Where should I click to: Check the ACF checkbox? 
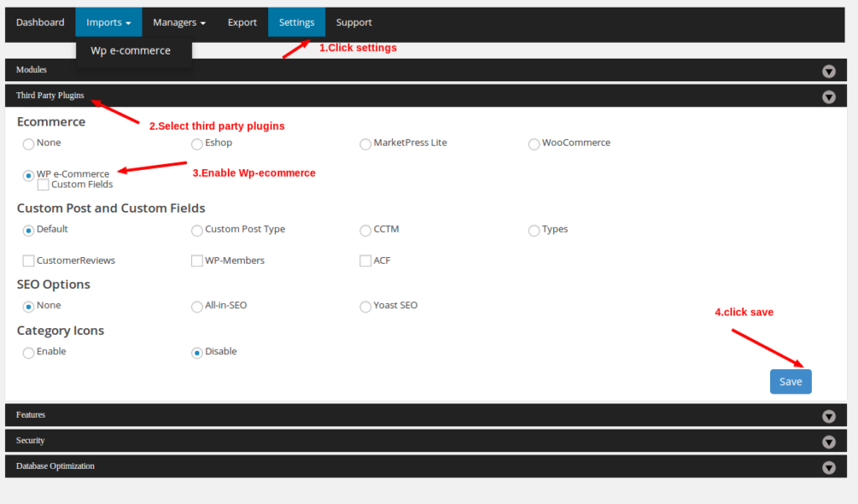tap(365, 260)
